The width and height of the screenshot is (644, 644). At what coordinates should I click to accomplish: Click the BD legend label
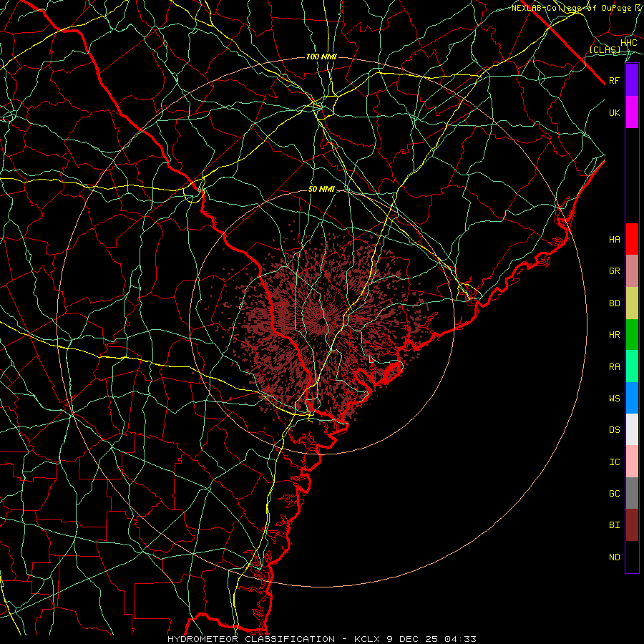(615, 303)
